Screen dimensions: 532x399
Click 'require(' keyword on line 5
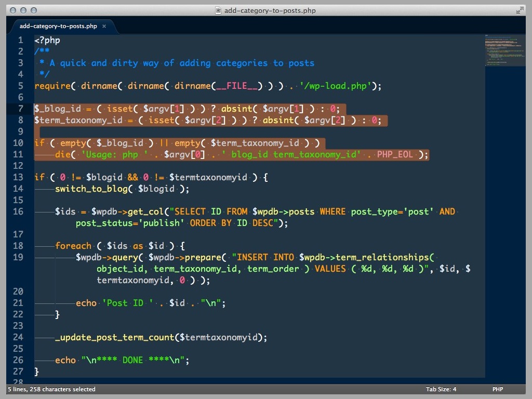(x=55, y=86)
